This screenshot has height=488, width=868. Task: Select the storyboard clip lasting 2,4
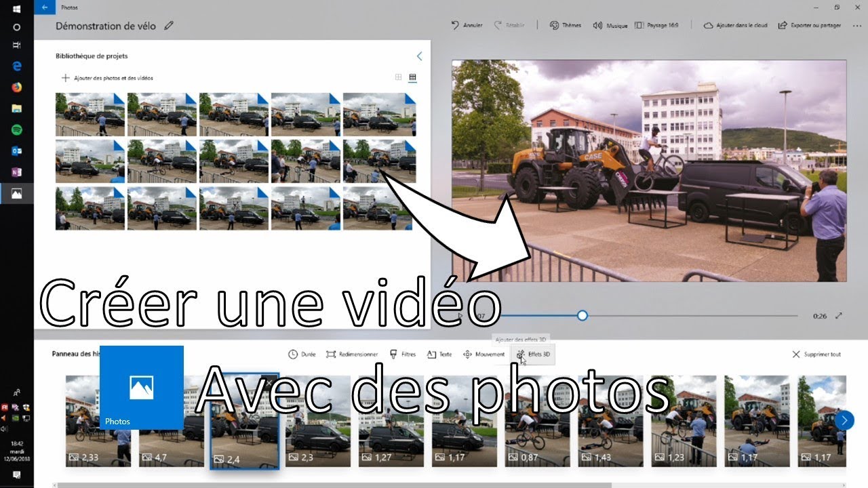click(245, 422)
